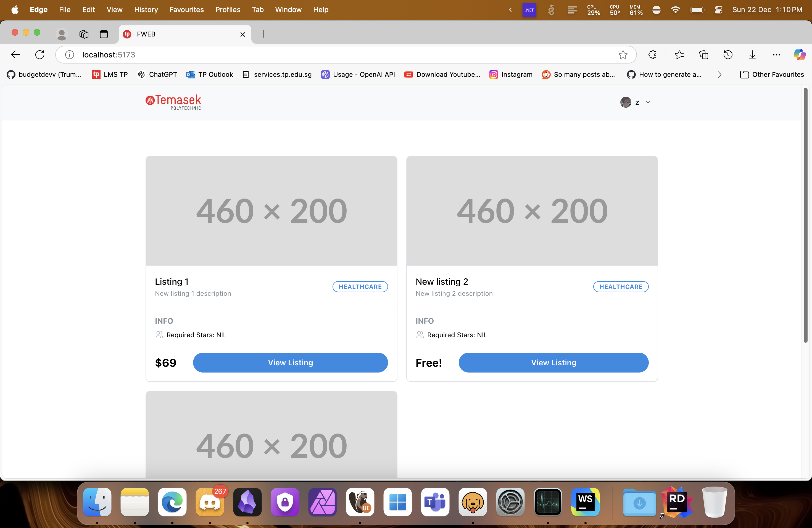
Task: Open Downloads arrow icon
Action: click(x=752, y=55)
